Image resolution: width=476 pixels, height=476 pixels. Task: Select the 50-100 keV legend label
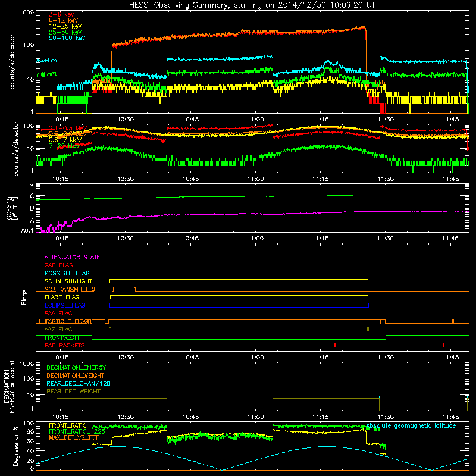pos(67,38)
